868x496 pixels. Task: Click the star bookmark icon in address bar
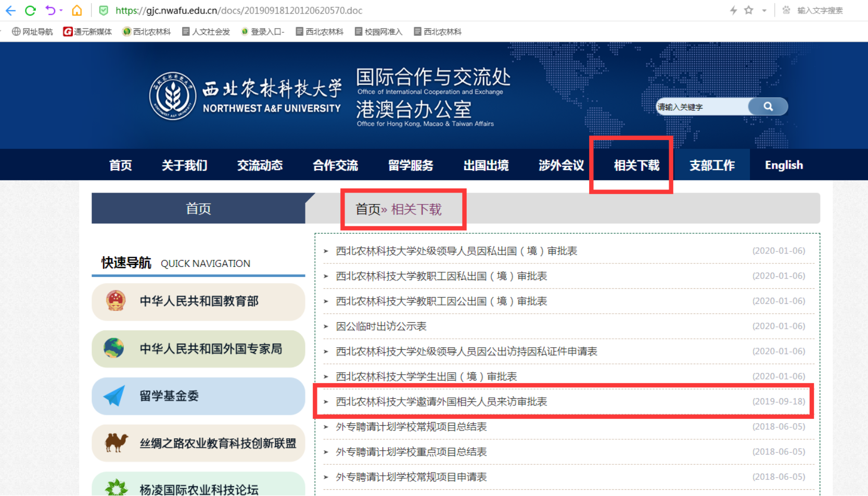pyautogui.click(x=748, y=10)
